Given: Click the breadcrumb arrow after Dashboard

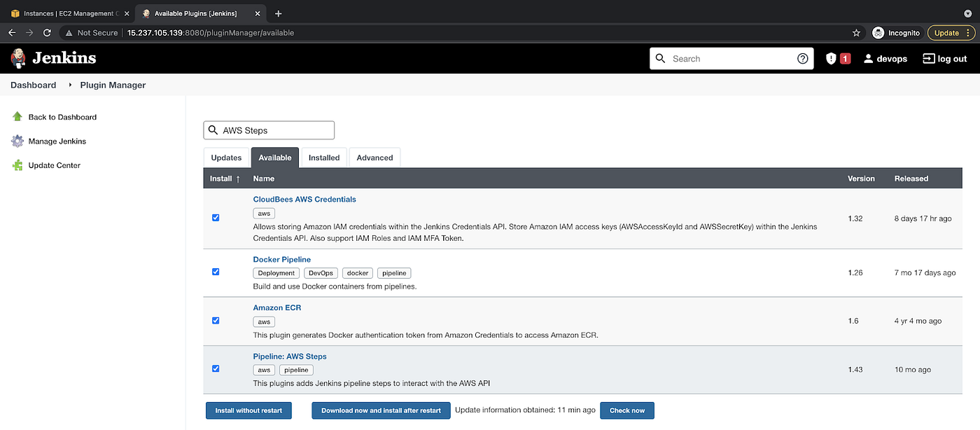Looking at the screenshot, I should [x=71, y=85].
